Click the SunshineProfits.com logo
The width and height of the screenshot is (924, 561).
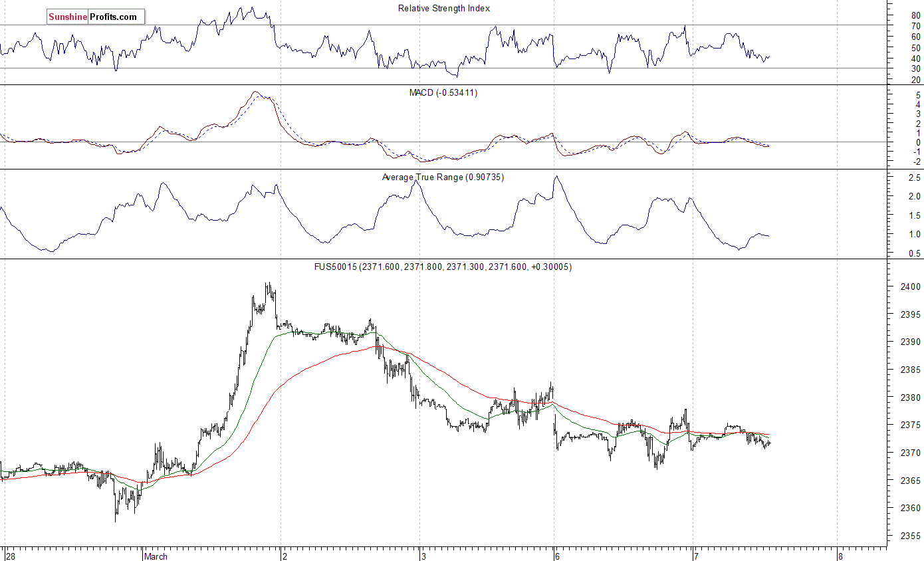96,17
